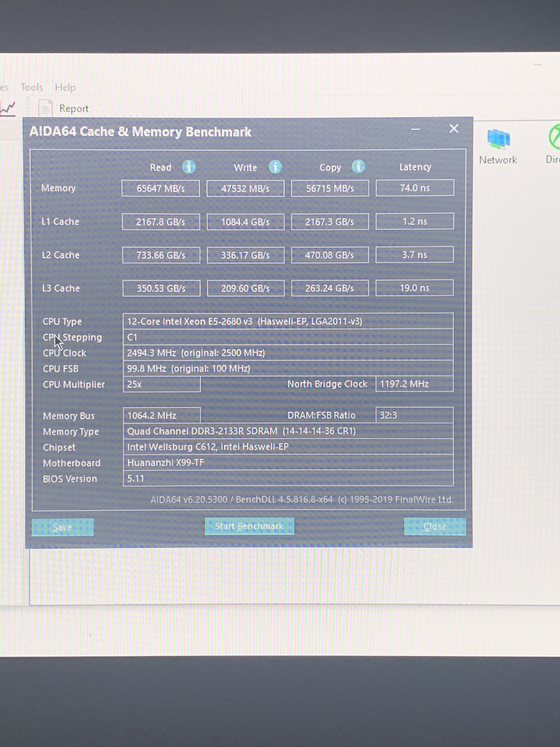Click the Copy column header
The width and height of the screenshot is (560, 747).
pyautogui.click(x=330, y=167)
